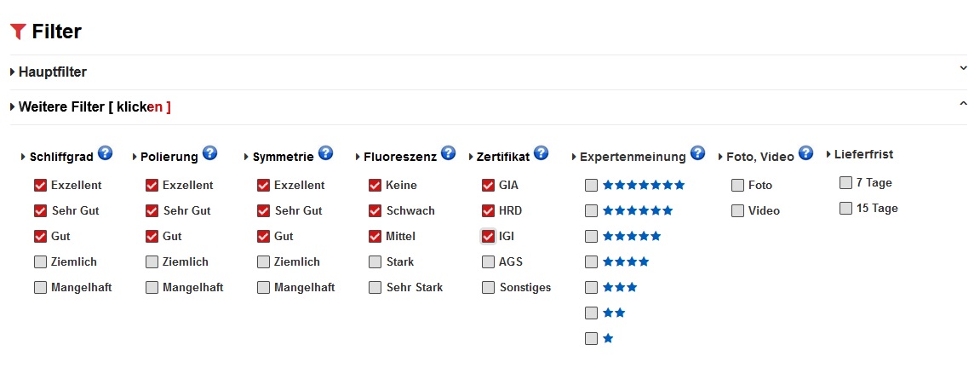This screenshot has height=379, width=980.
Task: Expand the Hauptfilter section chevron
Action: pos(963,68)
